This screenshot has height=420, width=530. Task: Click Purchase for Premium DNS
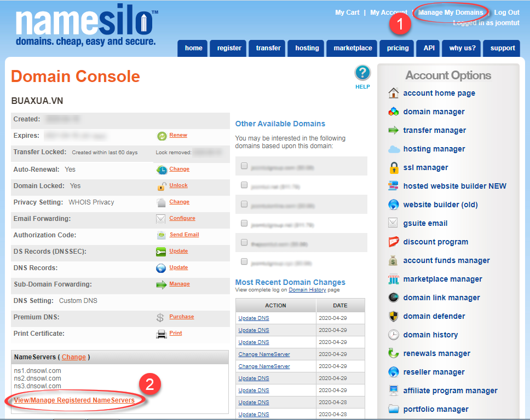182,317
